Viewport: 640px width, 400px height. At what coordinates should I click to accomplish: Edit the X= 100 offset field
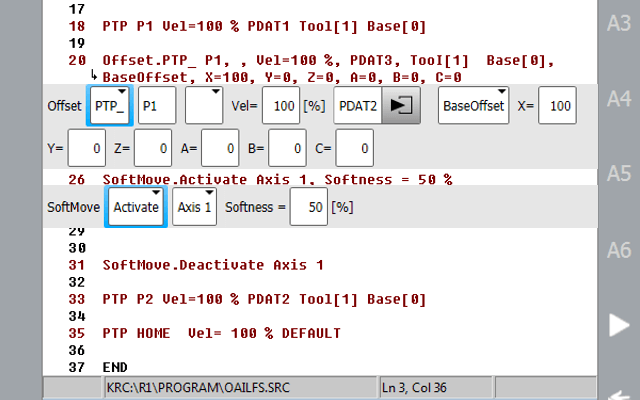tap(557, 106)
